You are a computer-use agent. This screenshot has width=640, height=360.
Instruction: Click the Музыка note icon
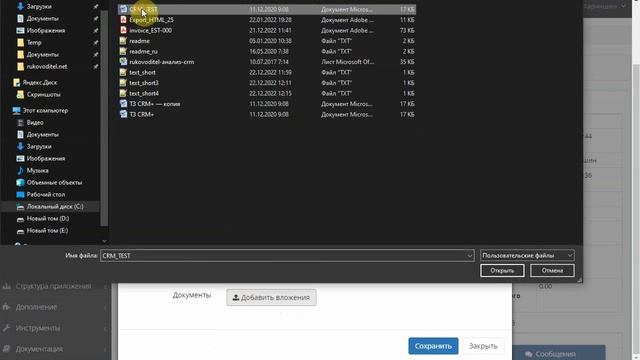click(20, 171)
